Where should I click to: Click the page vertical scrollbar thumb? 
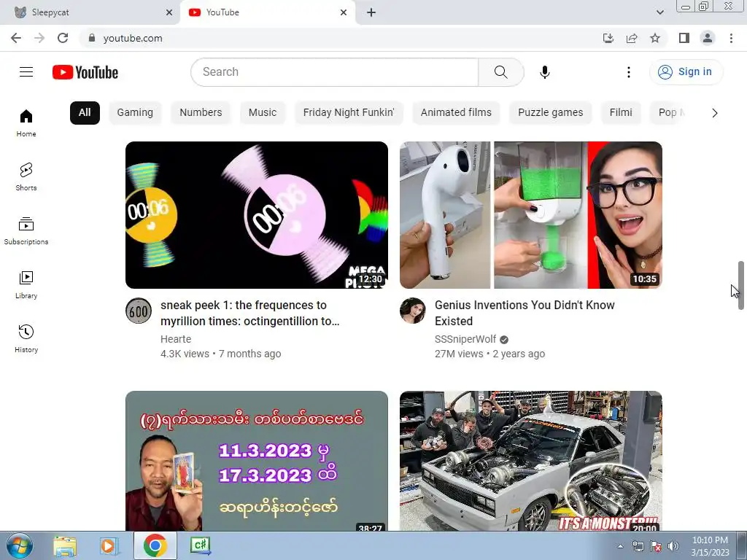[741, 285]
